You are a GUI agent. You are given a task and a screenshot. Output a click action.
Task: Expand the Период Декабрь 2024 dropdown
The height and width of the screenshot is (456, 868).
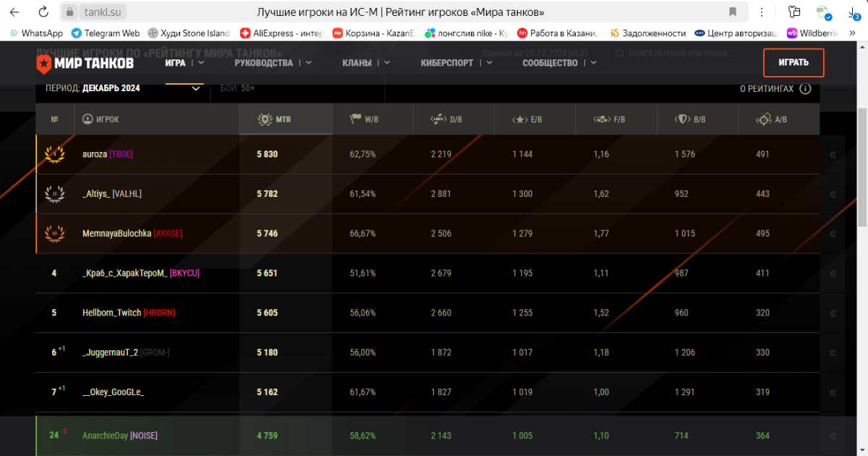122,88
